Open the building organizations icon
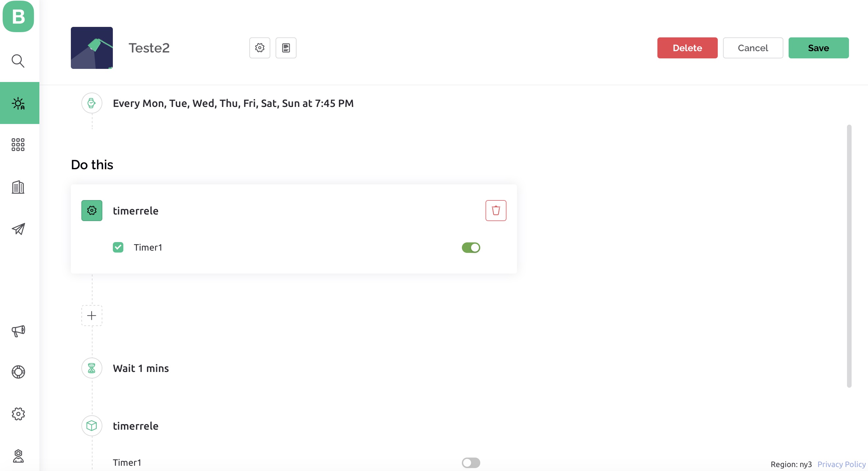Viewport: 868px width, 471px height. point(18,187)
